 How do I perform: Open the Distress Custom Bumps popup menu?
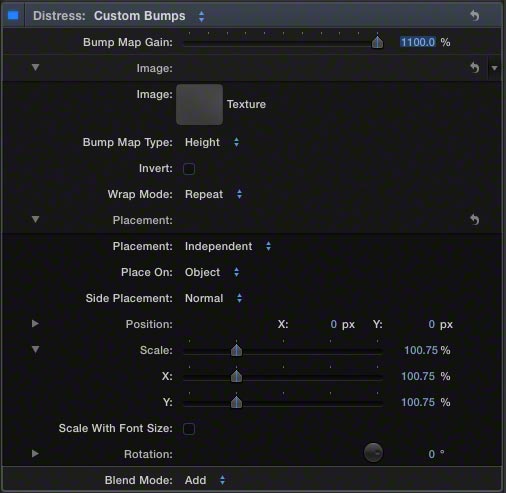(149, 16)
